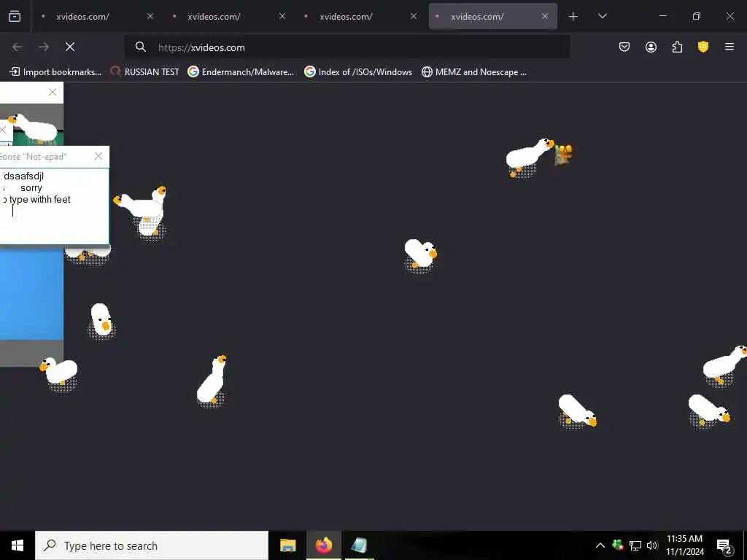Open the RUSSIAN TEST bookmark
This screenshot has height=560, width=747.
coord(144,72)
